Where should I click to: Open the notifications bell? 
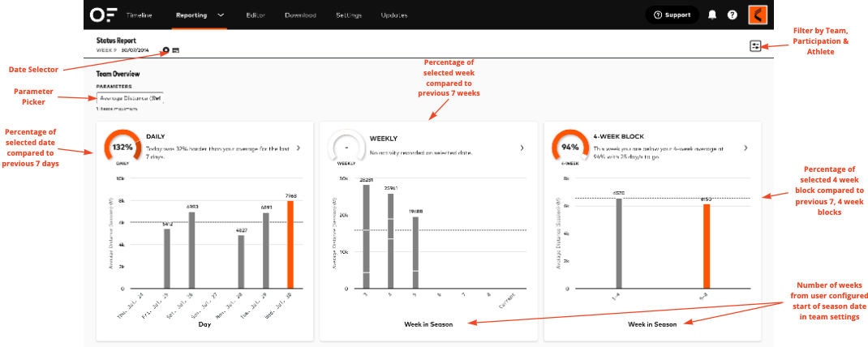pyautogui.click(x=712, y=15)
